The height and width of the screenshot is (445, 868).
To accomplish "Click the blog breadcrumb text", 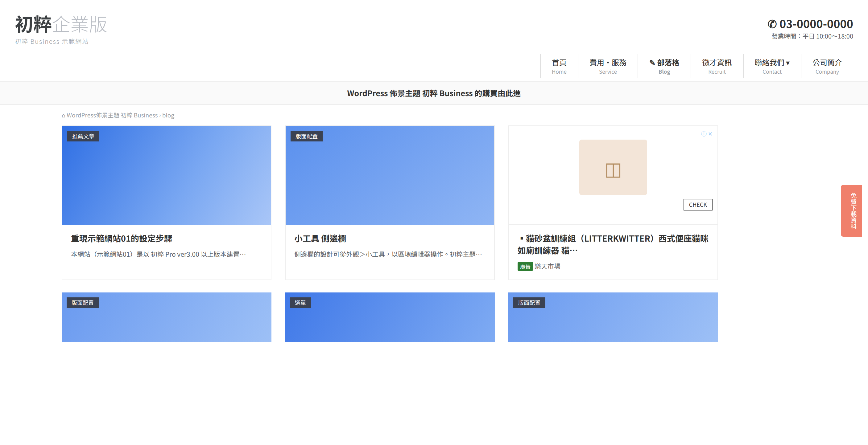I will [x=168, y=115].
